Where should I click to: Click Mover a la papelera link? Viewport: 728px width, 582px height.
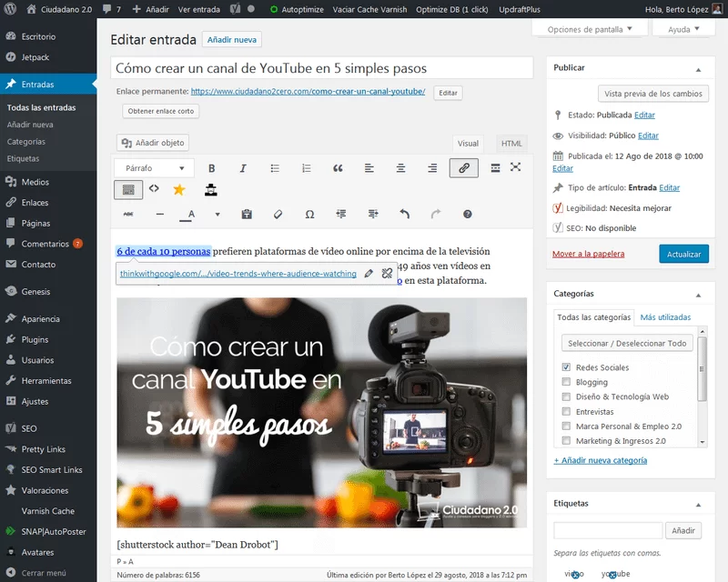[588, 254]
